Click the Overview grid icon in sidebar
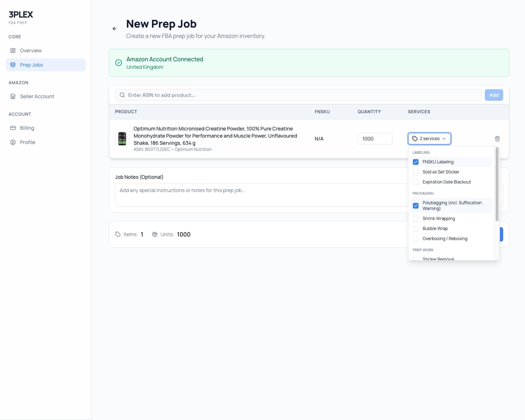Viewport: 525px width, 420px height. (x=13, y=50)
